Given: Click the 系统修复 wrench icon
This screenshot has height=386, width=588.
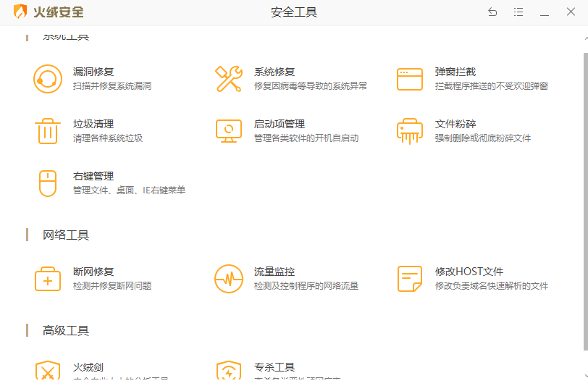Looking at the screenshot, I should [x=229, y=79].
